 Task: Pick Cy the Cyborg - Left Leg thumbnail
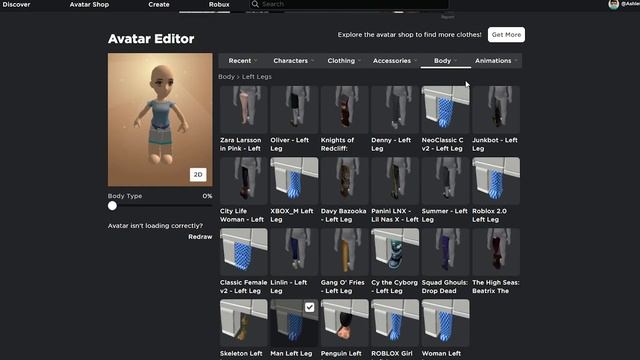(x=395, y=252)
